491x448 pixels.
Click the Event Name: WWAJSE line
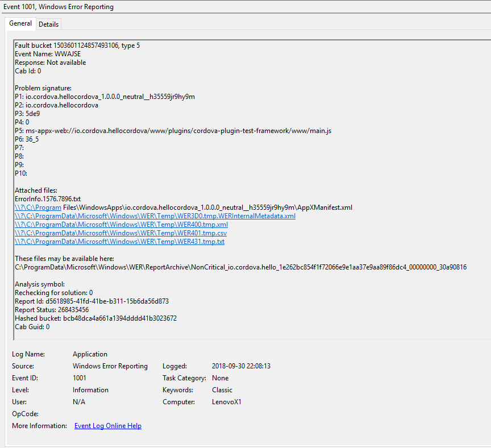[48, 54]
